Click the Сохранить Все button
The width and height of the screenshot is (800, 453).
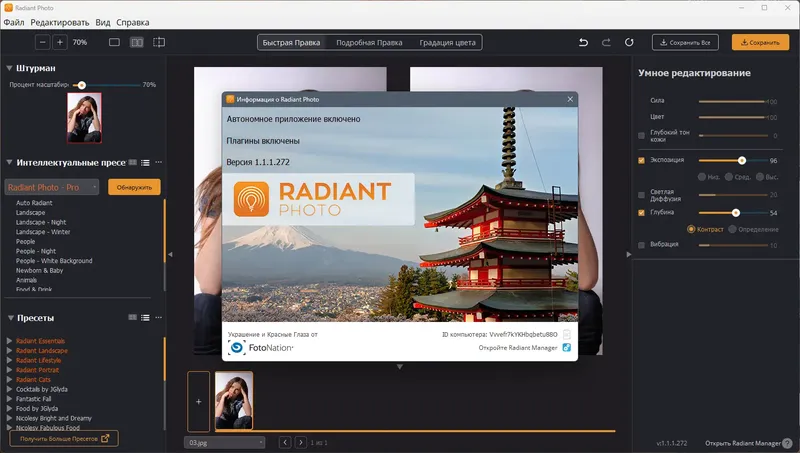point(685,42)
